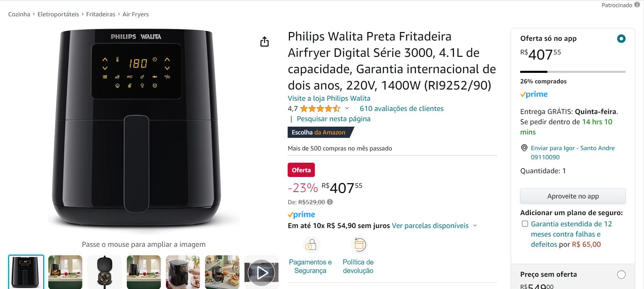Click the Aproveite no app button
Screen dimensions: 644x289
point(573,196)
